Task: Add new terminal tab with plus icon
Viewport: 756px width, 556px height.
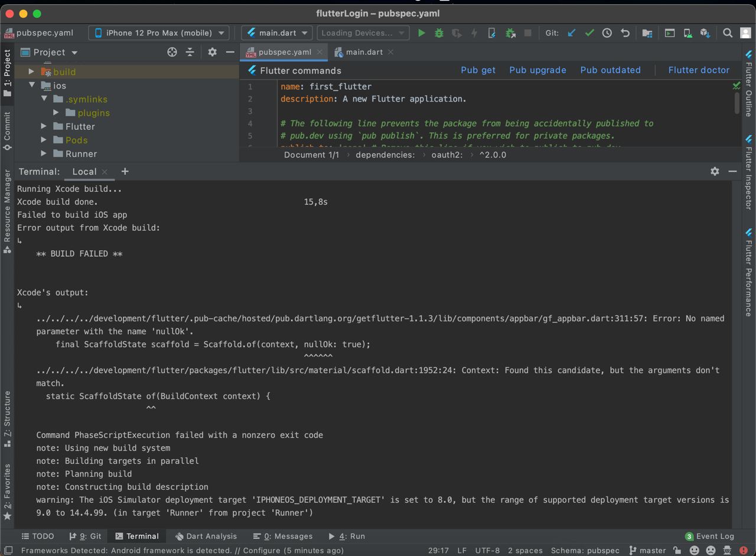Action: click(125, 171)
